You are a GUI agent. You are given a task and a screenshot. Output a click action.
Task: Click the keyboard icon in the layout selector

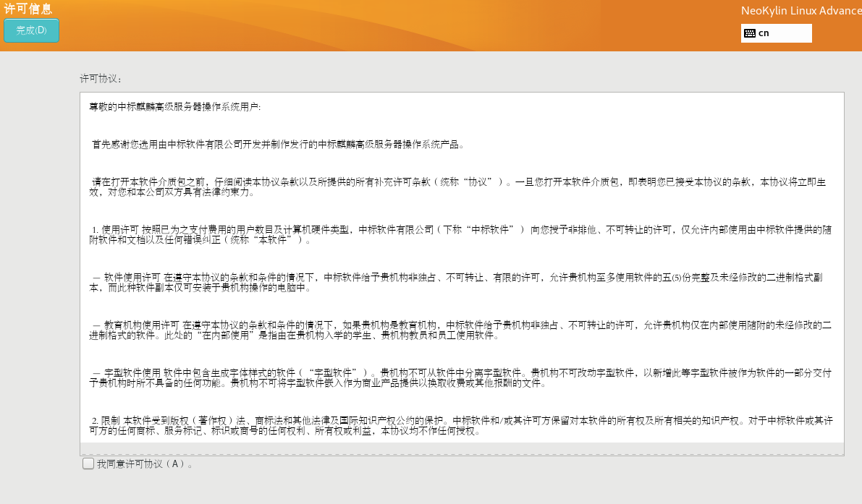click(x=749, y=33)
